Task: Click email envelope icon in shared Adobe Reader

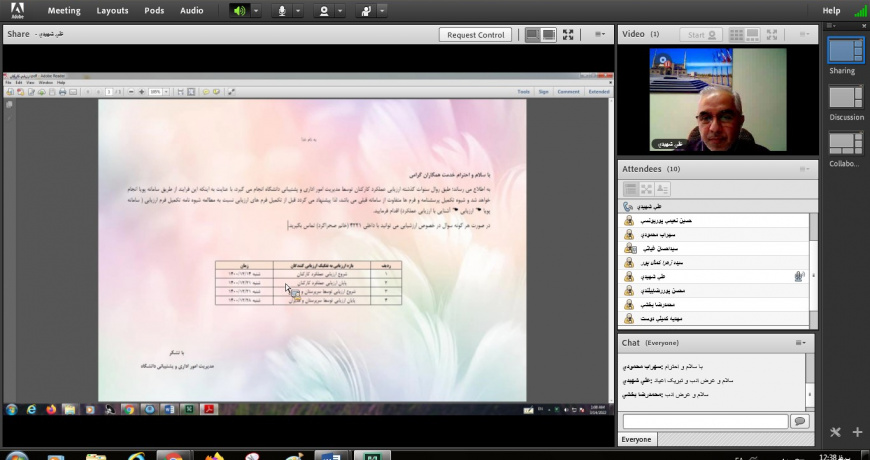Action: pyautogui.click(x=73, y=92)
